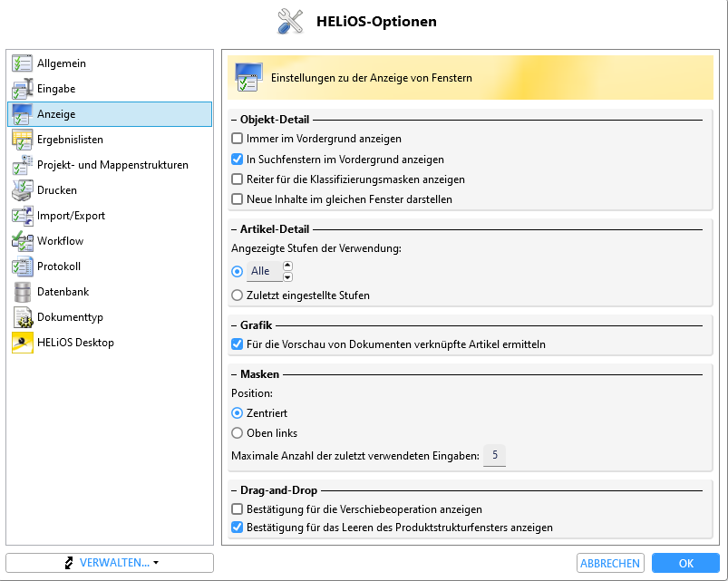Click the Allgemein category icon

pos(22,63)
